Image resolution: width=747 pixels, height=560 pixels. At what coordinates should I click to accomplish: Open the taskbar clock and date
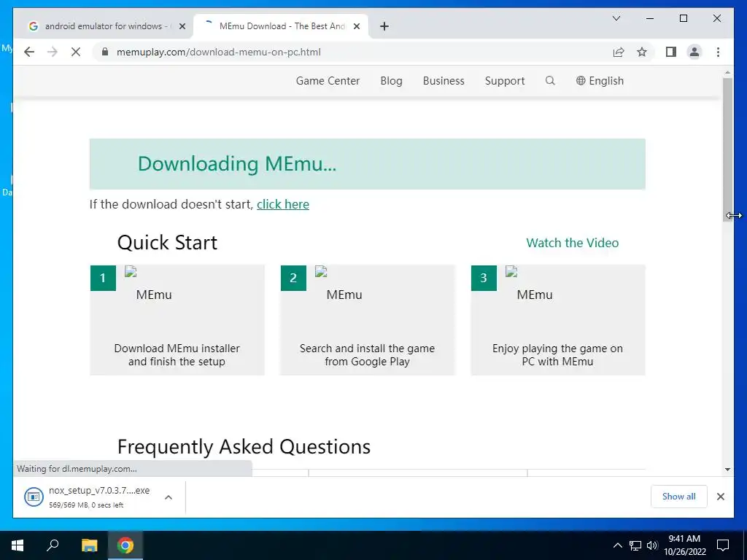tap(684, 545)
